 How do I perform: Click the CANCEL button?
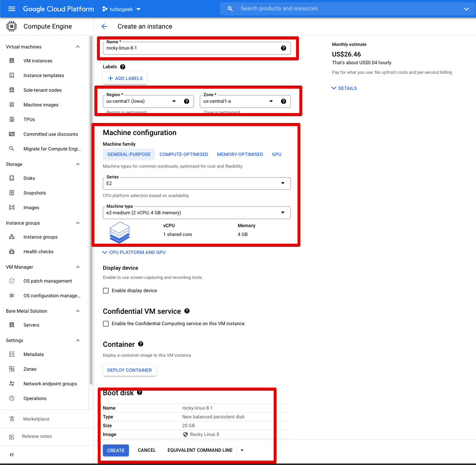click(147, 450)
